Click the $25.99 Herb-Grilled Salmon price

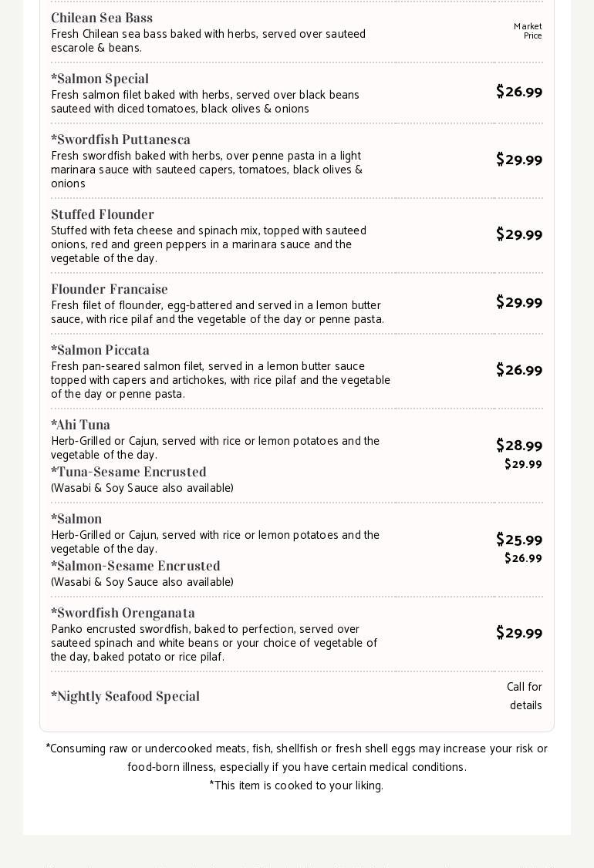point(519,540)
